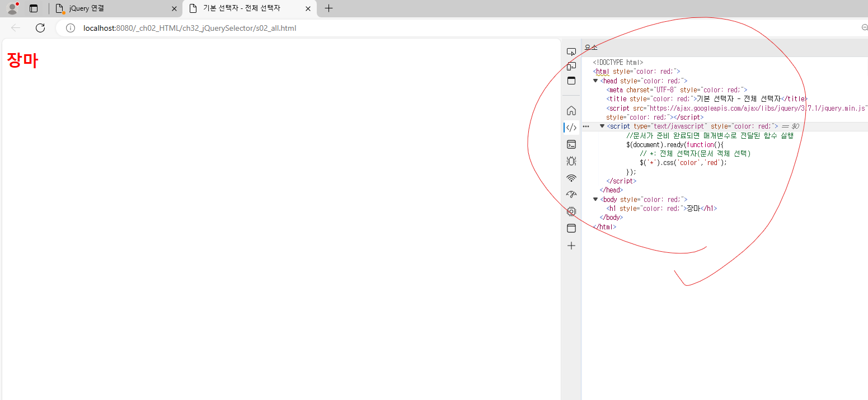
Task: Select the 요소 panel tab in DevTools
Action: coord(590,48)
